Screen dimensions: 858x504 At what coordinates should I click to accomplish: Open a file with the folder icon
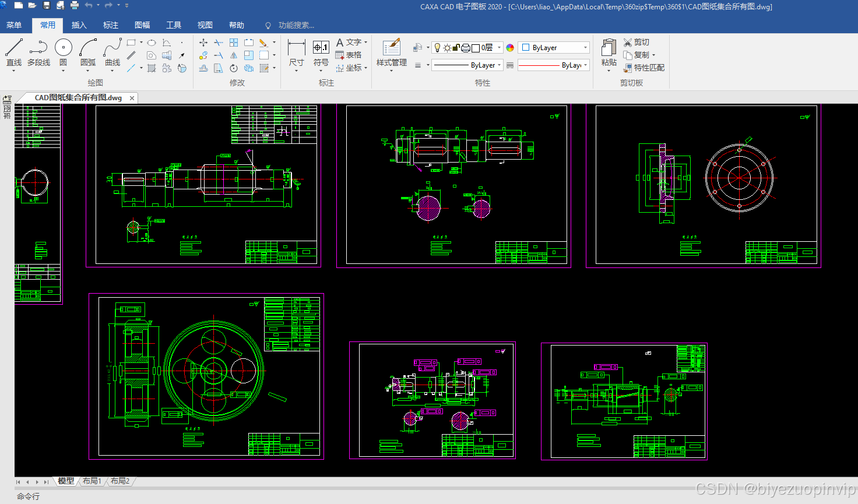(x=32, y=5)
